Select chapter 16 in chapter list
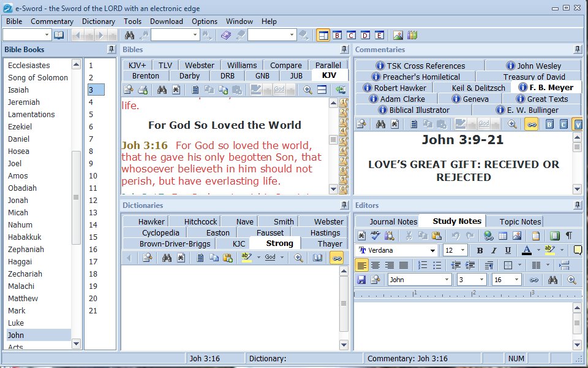The height and width of the screenshot is (368, 588). pyautogui.click(x=93, y=250)
